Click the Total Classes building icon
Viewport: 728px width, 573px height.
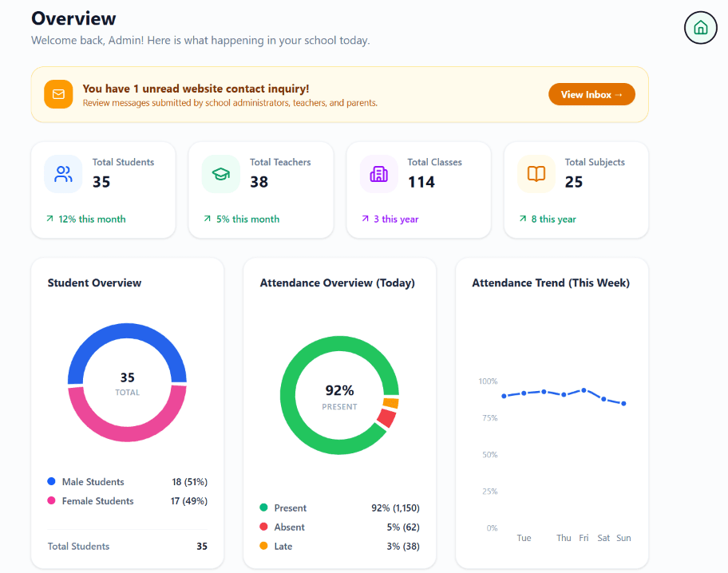pos(379,174)
